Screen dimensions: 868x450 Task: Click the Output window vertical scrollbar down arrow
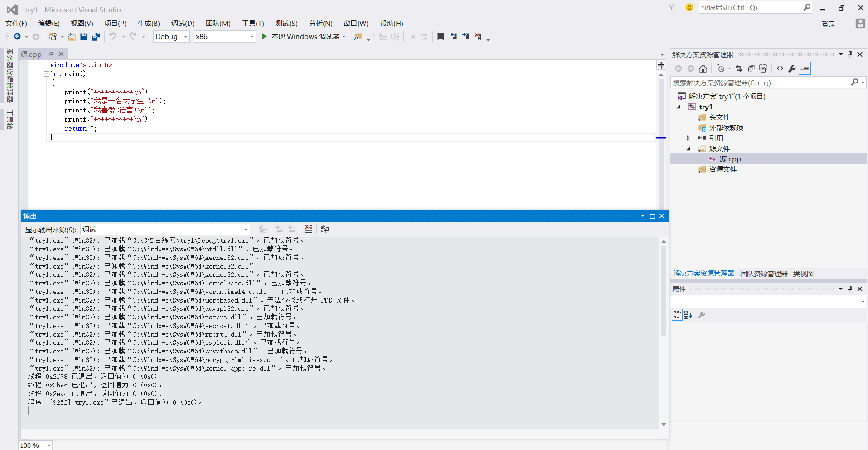(664, 424)
